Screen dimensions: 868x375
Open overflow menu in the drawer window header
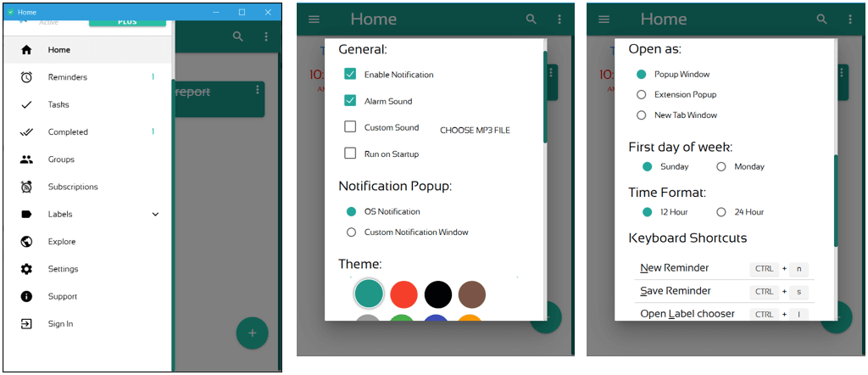click(266, 36)
